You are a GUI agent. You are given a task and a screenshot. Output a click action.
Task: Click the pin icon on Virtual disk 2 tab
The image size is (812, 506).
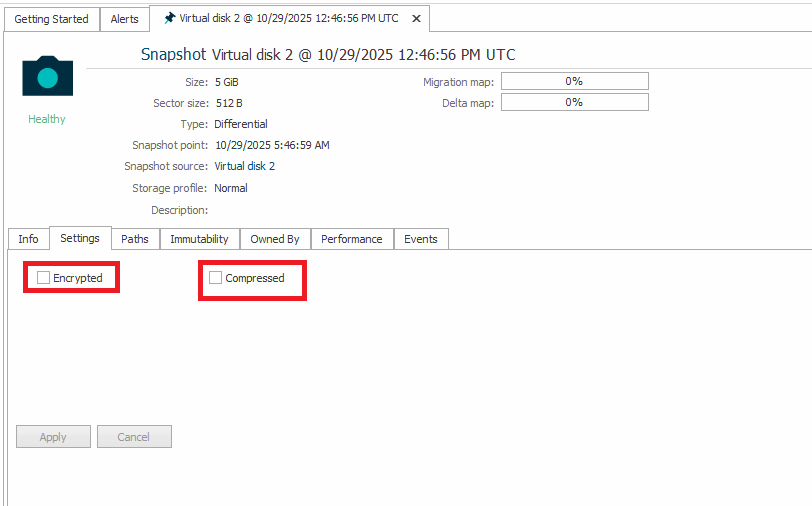(169, 19)
